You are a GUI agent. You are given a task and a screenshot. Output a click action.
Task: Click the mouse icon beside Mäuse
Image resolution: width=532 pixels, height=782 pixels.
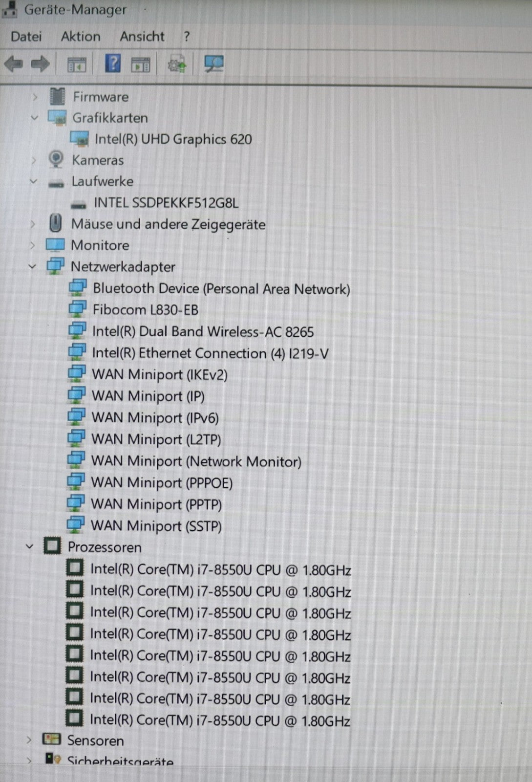pos(56,223)
